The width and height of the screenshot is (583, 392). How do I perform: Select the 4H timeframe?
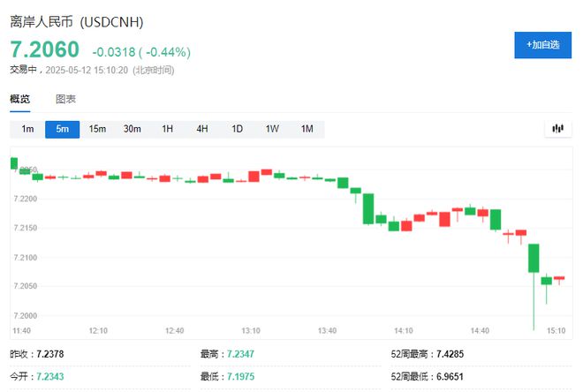click(202, 129)
